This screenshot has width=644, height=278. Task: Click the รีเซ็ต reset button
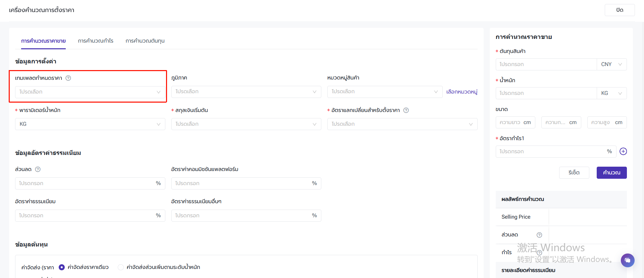tap(574, 173)
